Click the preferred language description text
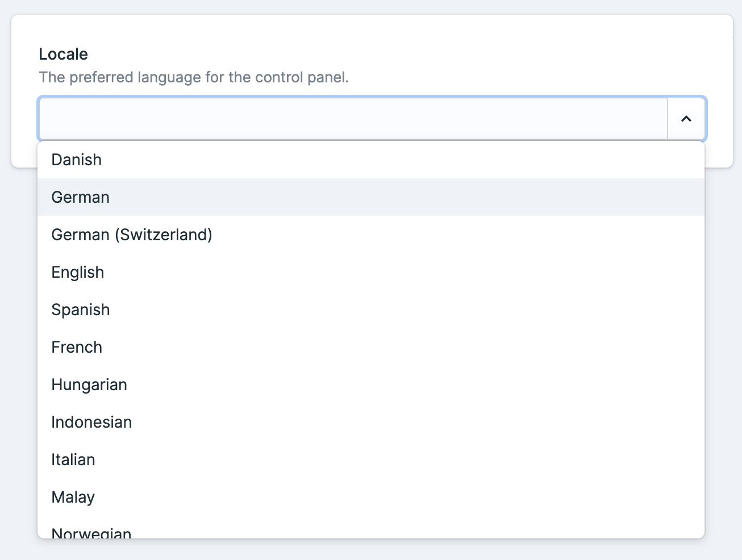The width and height of the screenshot is (742, 560). [x=194, y=77]
